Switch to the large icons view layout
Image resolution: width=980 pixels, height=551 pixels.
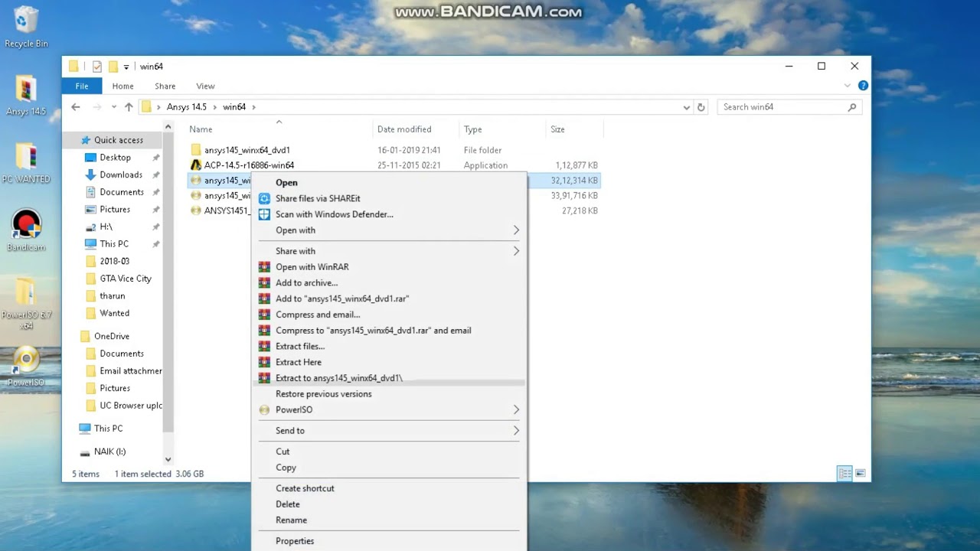[x=860, y=474]
